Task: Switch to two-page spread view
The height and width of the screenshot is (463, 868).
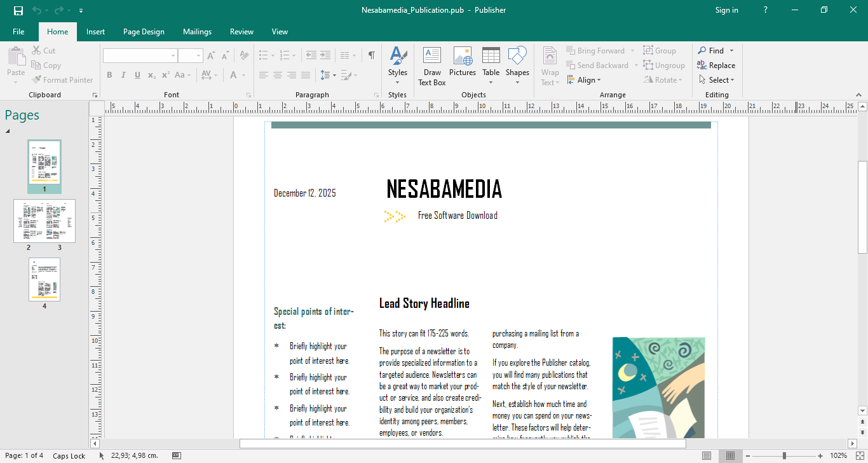Action: [731, 456]
